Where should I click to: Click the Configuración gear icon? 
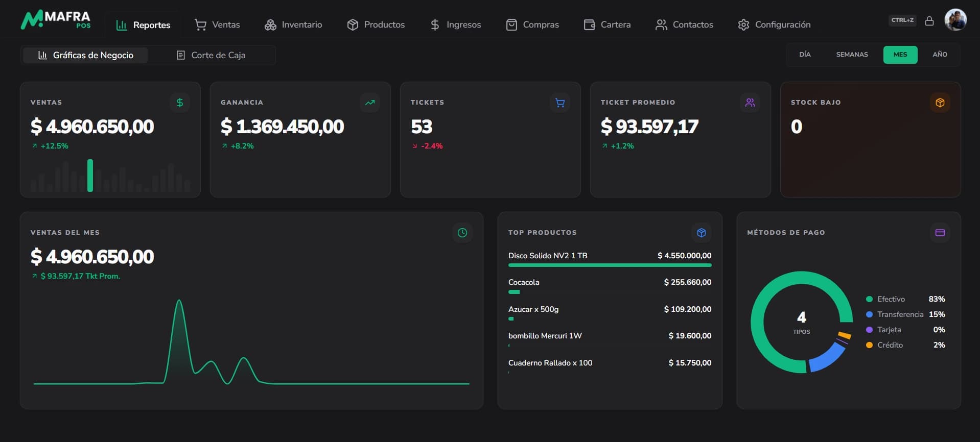[743, 24]
